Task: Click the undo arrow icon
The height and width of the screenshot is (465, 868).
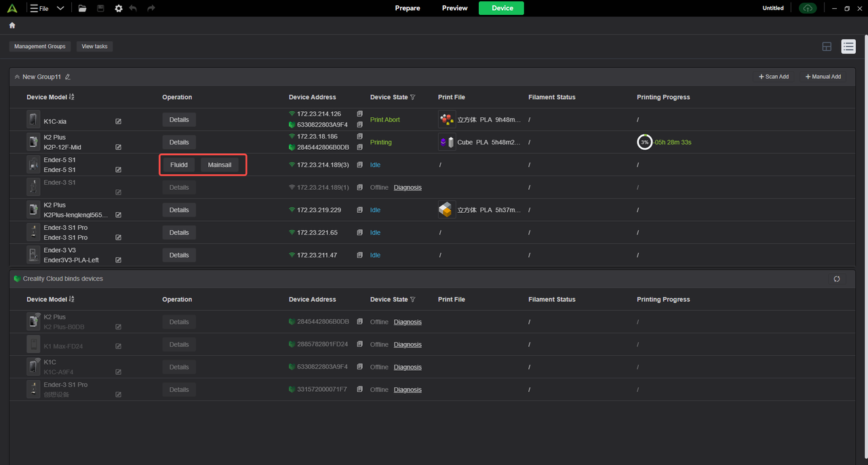Action: [133, 8]
